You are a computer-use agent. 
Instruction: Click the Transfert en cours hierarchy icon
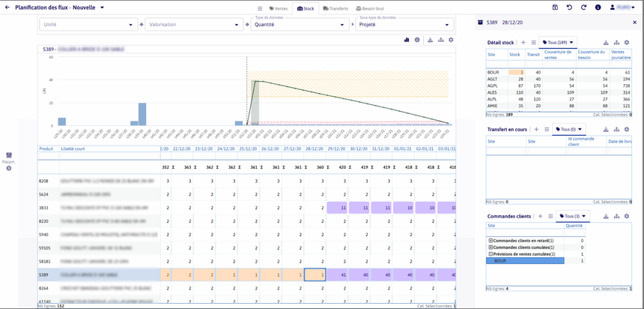coord(616,129)
